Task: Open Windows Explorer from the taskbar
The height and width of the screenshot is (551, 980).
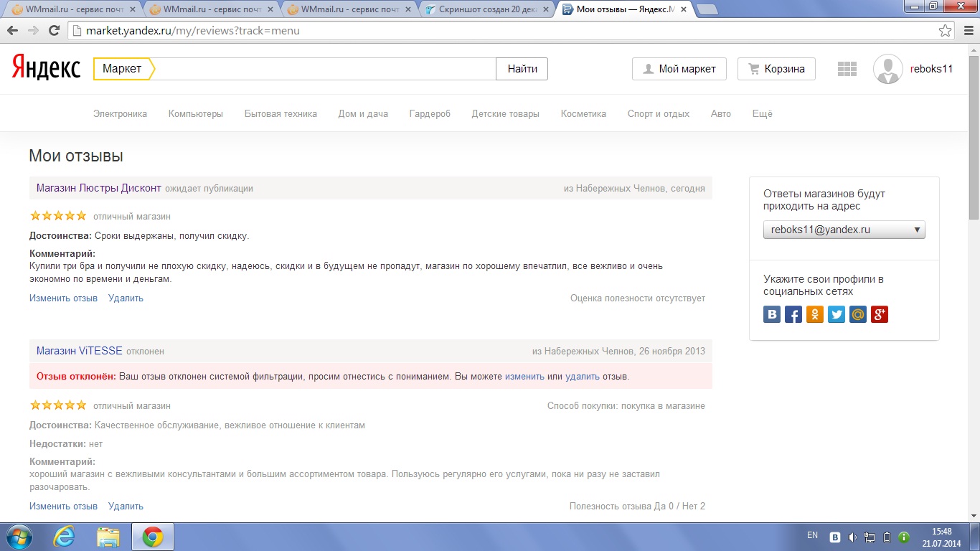Action: point(108,537)
